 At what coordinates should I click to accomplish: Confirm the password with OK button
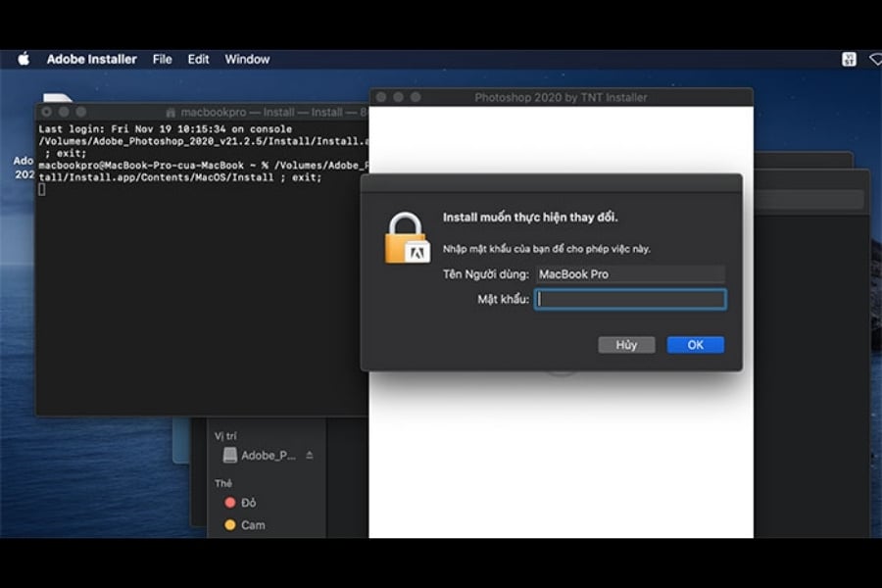pyautogui.click(x=695, y=345)
